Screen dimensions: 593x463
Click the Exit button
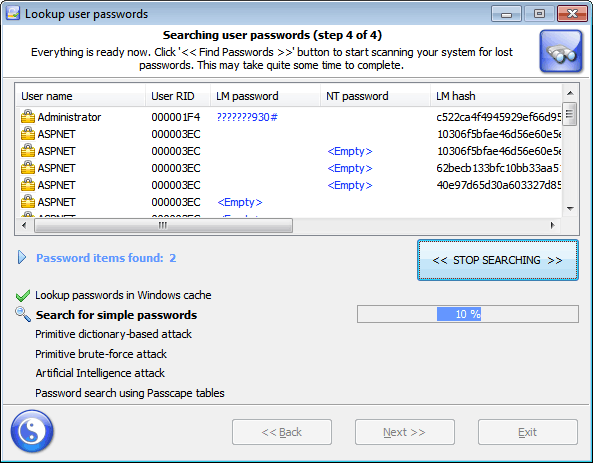pyautogui.click(x=528, y=432)
